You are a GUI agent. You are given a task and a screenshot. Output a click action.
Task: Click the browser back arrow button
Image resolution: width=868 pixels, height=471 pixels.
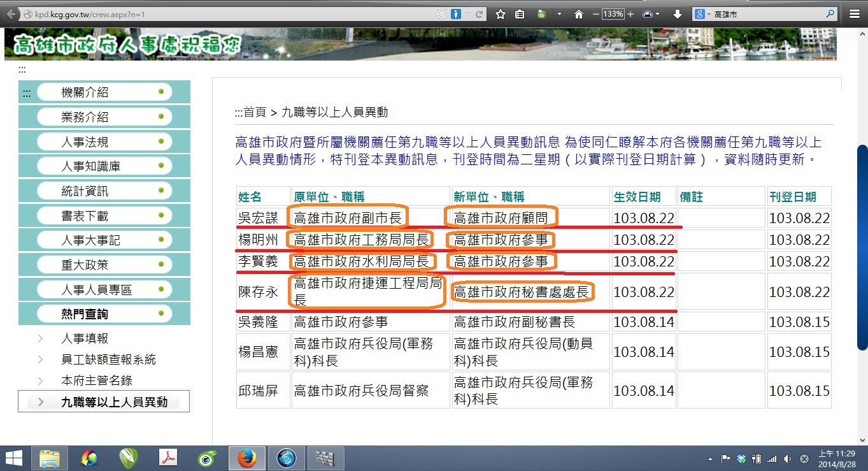point(11,14)
